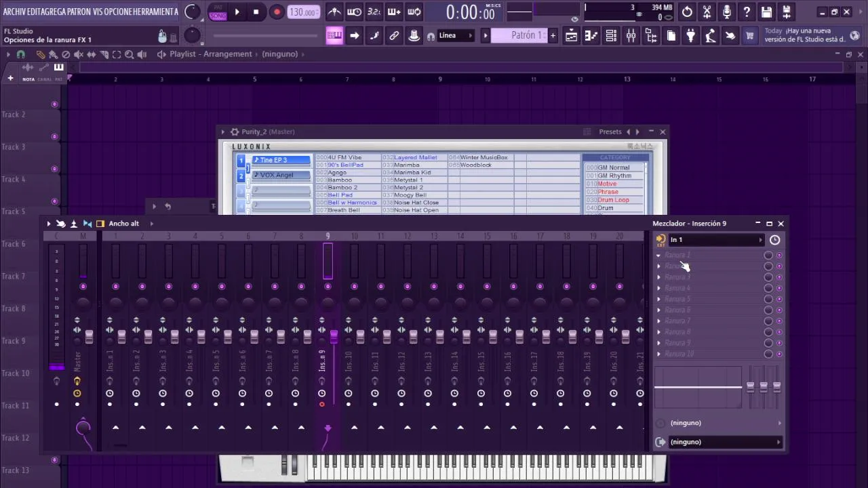Image resolution: width=868 pixels, height=488 pixels.
Task: Open the content library cart icon
Action: click(750, 36)
